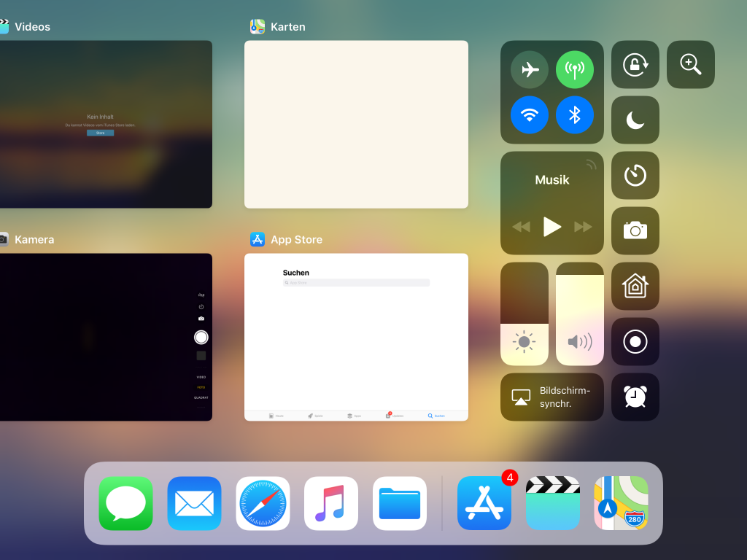747x560 pixels.
Task: Turn off Wi-Fi
Action: click(x=529, y=114)
